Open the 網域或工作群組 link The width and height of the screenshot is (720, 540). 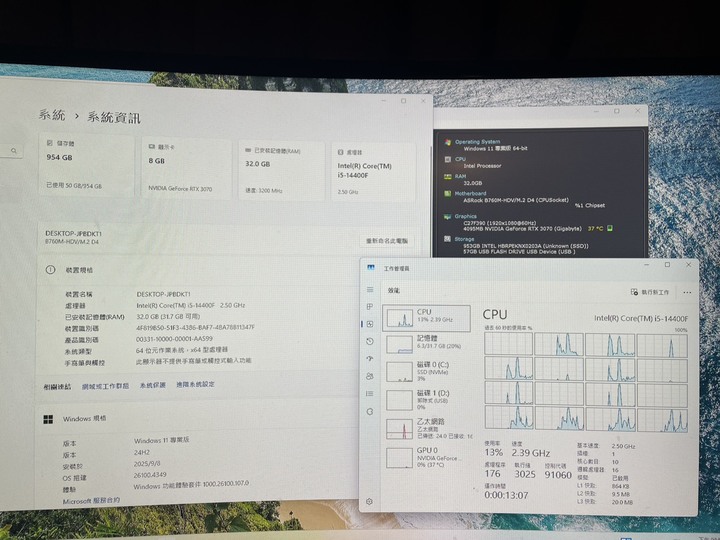pyautogui.click(x=105, y=386)
